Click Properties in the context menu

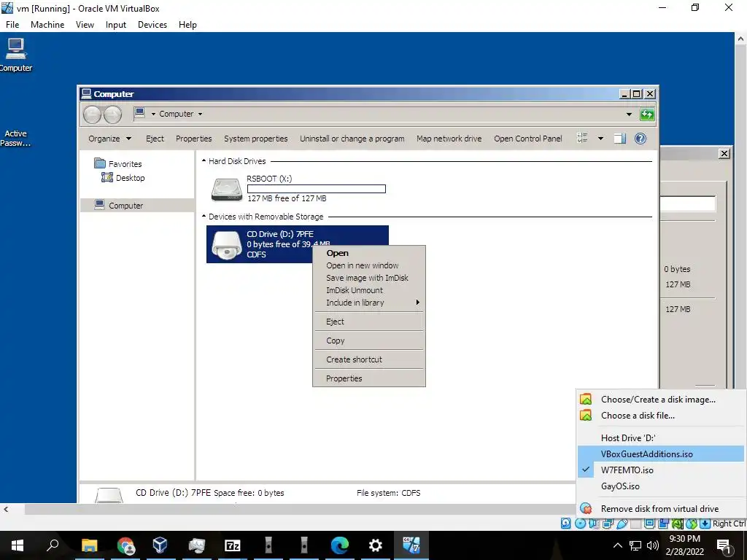[368, 378]
